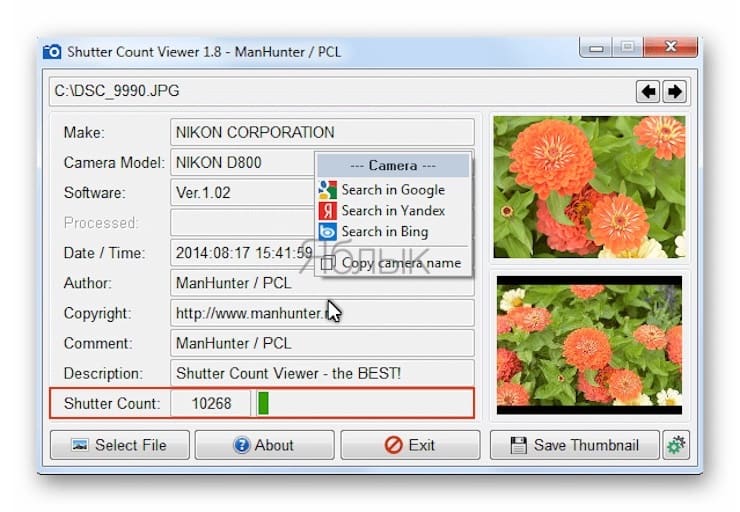Open settings via the green gear icon
The width and height of the screenshot is (740, 512).
(x=676, y=445)
